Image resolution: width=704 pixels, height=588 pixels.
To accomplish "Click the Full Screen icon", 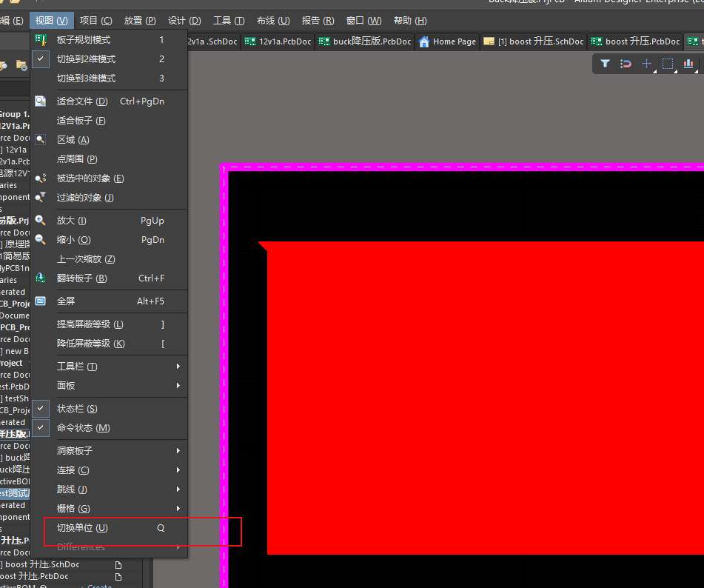I will coord(41,301).
